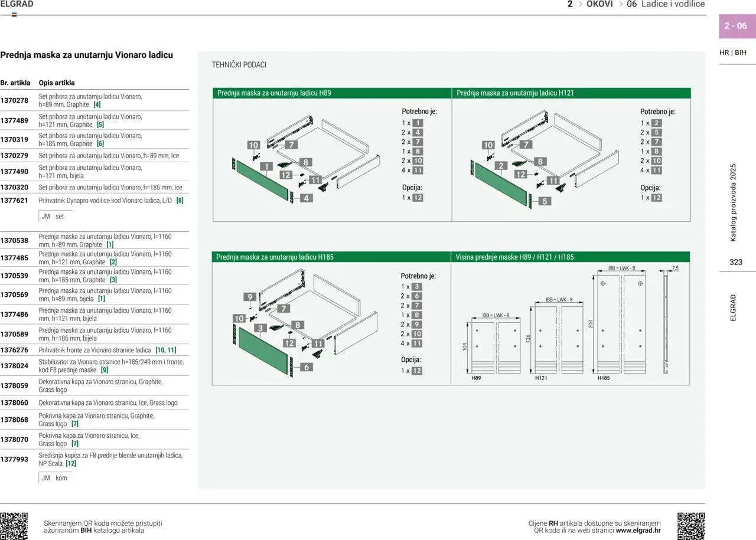The image size is (756, 540).
Task: Click the green H89 section header bar
Action: click(332, 93)
